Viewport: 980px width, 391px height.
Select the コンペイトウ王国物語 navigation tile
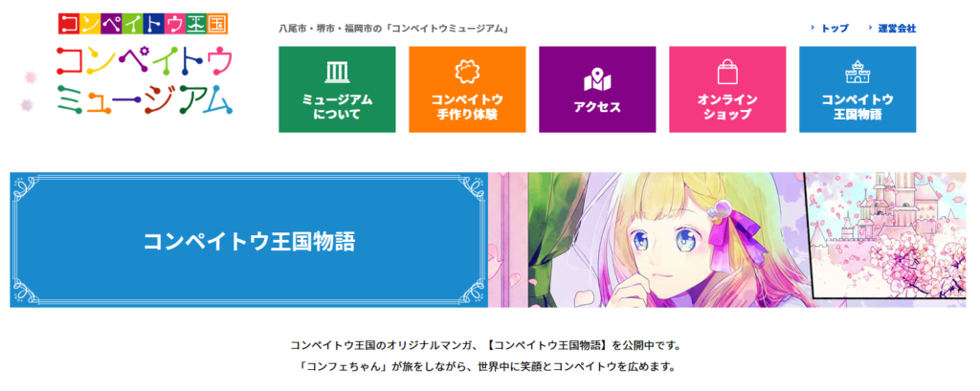pos(857,89)
